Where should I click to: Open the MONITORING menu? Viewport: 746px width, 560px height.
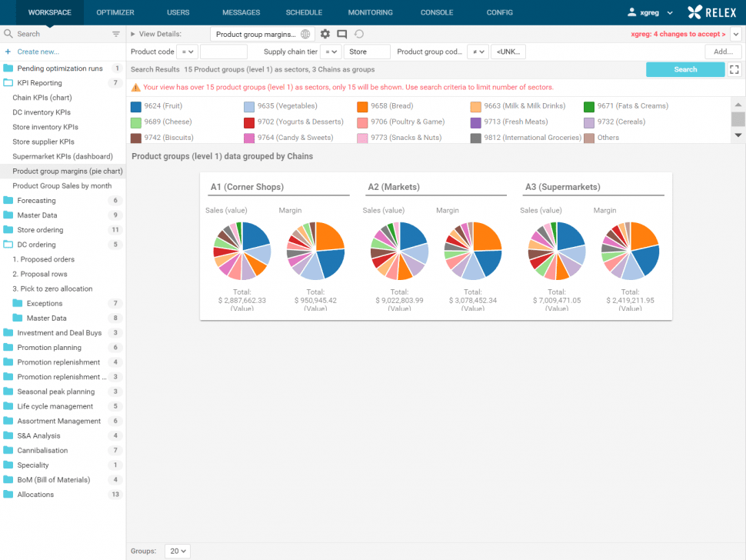370,12
